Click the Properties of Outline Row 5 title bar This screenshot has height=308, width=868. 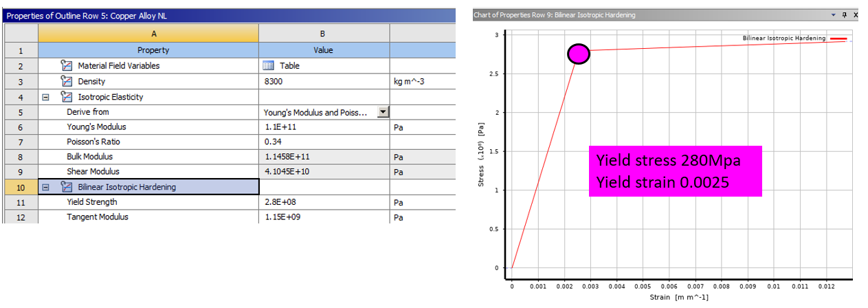pos(228,14)
